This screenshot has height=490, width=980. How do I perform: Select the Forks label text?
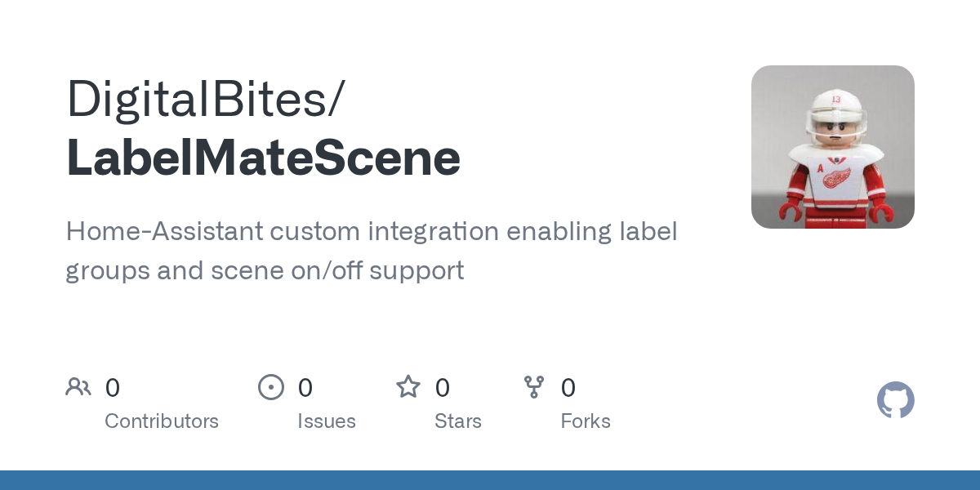586,421
